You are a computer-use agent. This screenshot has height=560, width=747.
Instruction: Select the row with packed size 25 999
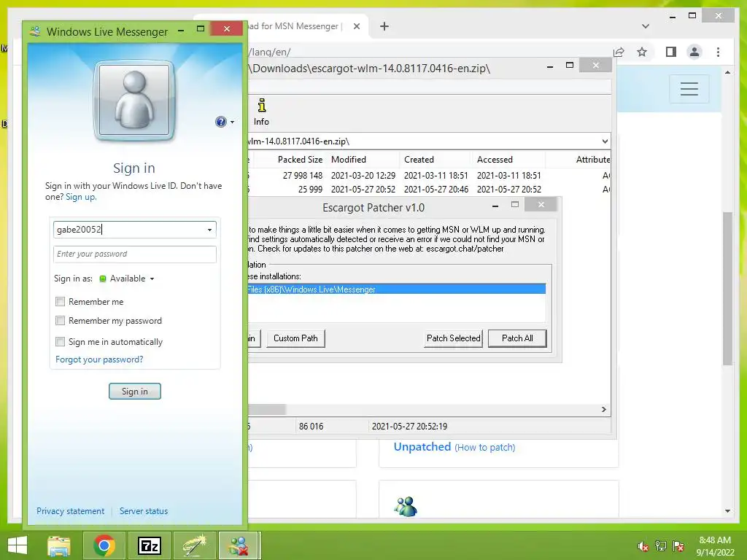(429, 190)
